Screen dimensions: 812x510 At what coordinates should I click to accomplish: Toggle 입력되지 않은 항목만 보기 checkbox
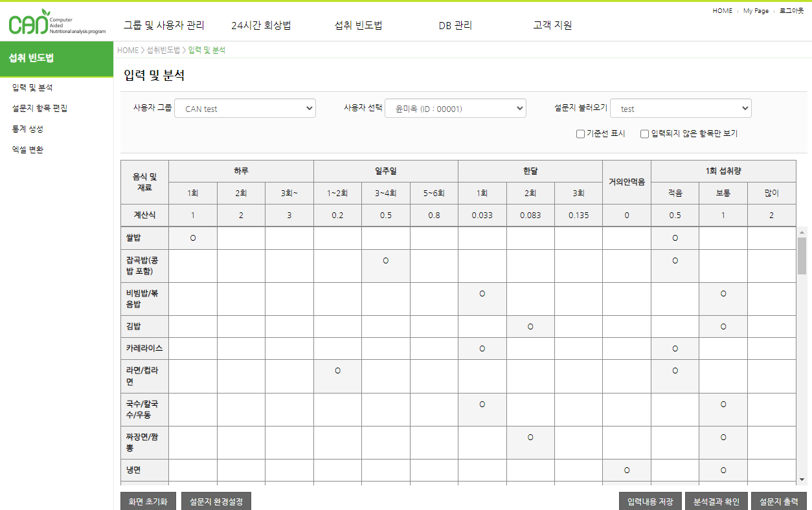pos(644,134)
